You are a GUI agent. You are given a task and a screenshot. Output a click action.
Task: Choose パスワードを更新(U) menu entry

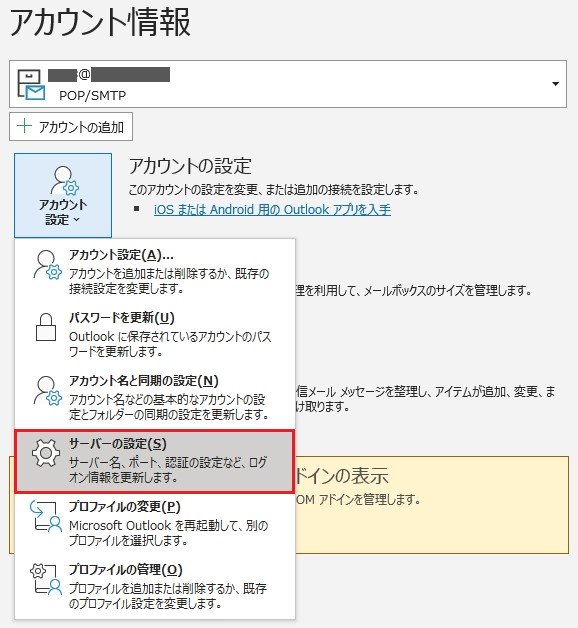pos(155,334)
